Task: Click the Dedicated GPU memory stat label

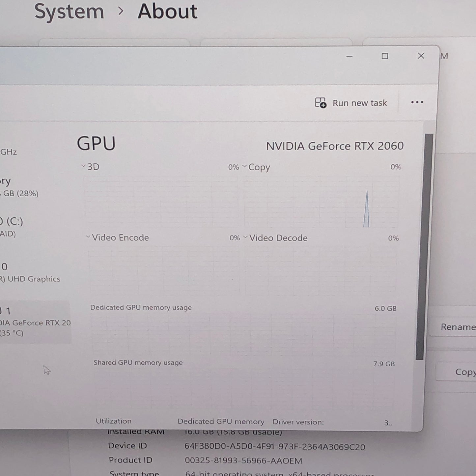Action: [x=221, y=422]
